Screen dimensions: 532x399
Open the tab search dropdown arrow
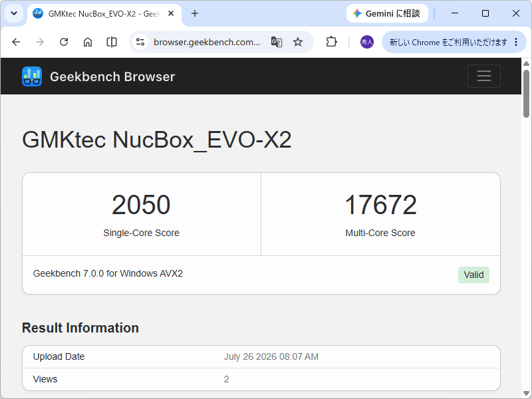[14, 13]
